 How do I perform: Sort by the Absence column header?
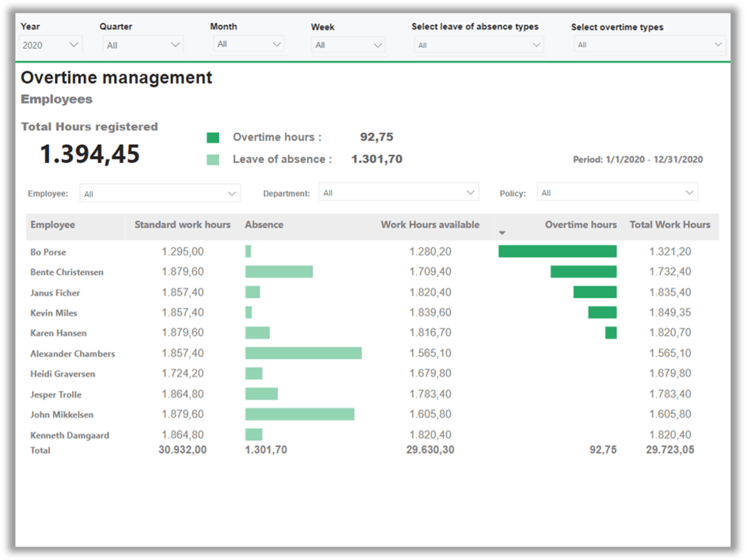[264, 225]
